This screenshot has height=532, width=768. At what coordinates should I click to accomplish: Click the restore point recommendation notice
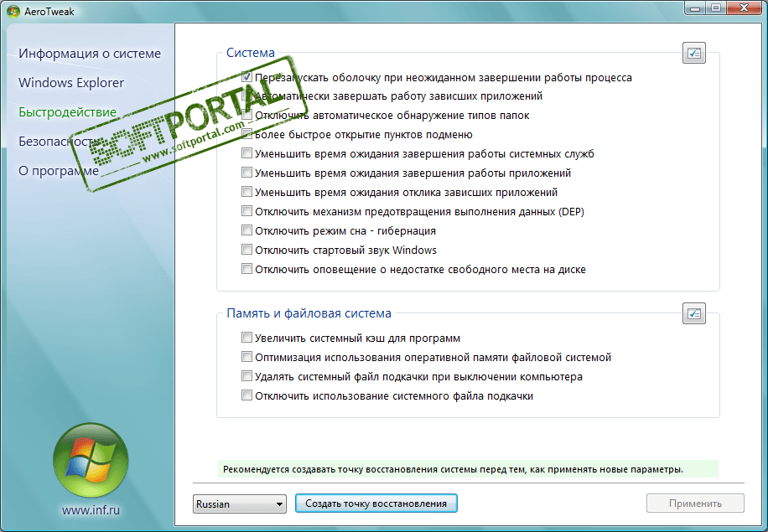(x=468, y=469)
